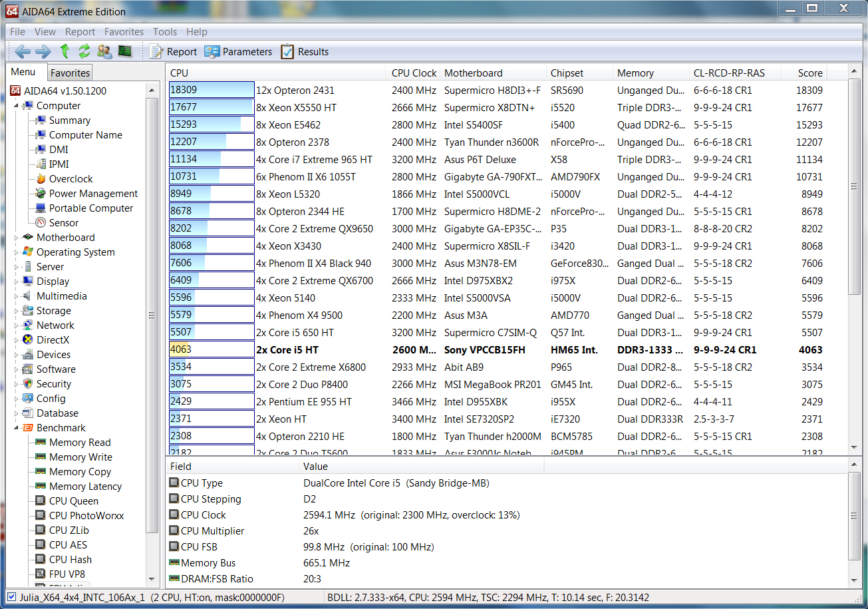The width and height of the screenshot is (868, 609).
Task: Sort by the Score column header
Action: pos(804,73)
